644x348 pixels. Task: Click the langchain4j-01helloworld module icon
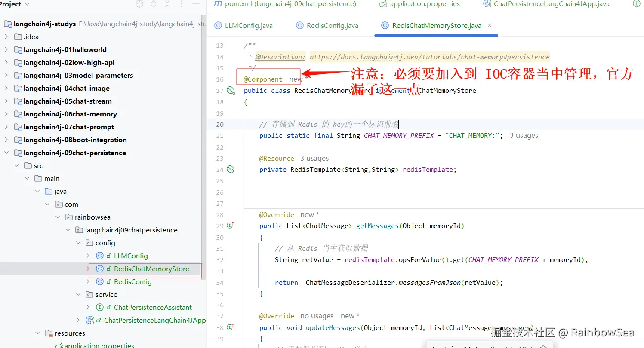click(x=18, y=49)
